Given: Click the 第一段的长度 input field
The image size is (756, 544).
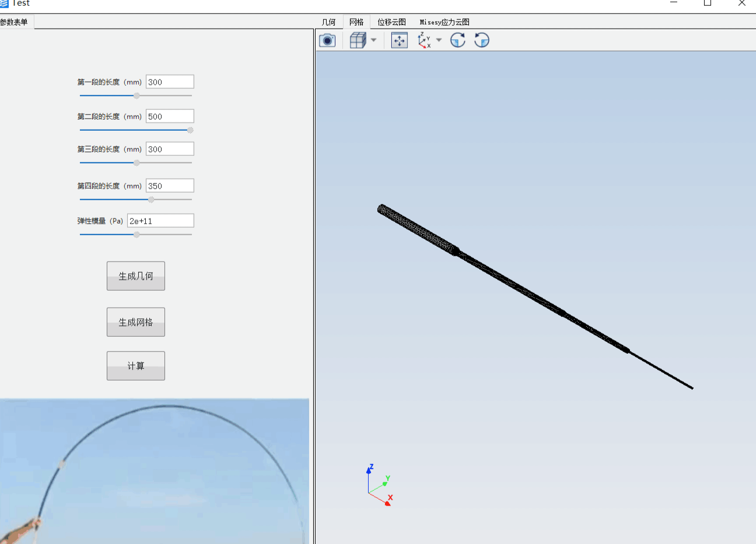Looking at the screenshot, I should 170,82.
